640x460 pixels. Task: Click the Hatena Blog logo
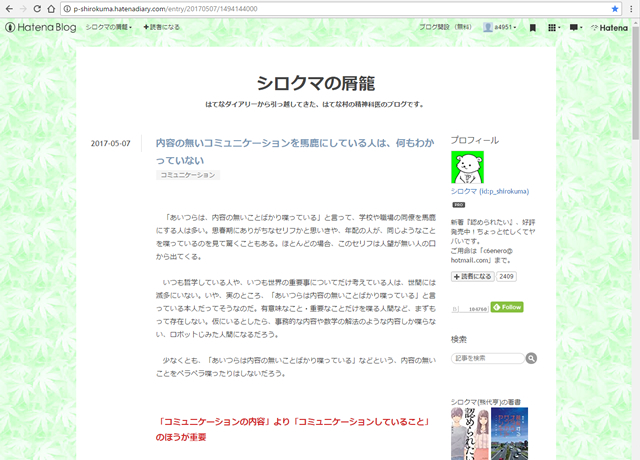40,27
